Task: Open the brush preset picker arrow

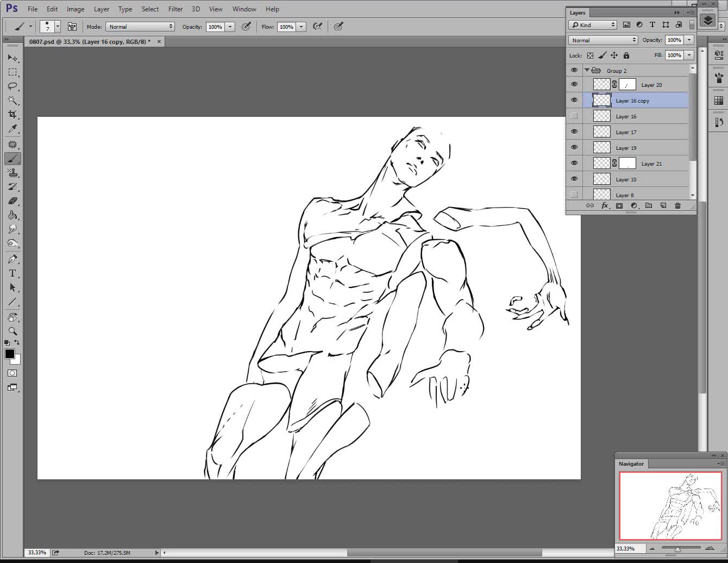Action: (58, 27)
